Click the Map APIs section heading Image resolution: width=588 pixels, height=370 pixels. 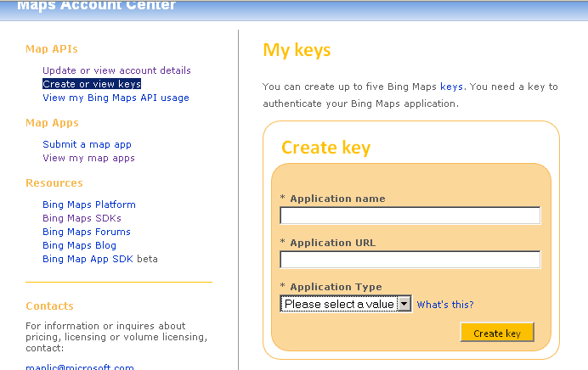pos(52,49)
